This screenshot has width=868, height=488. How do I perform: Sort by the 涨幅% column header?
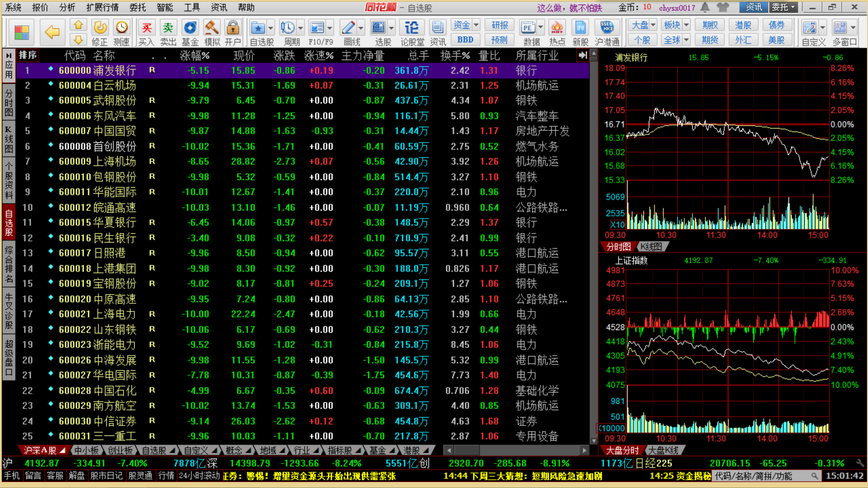194,56
